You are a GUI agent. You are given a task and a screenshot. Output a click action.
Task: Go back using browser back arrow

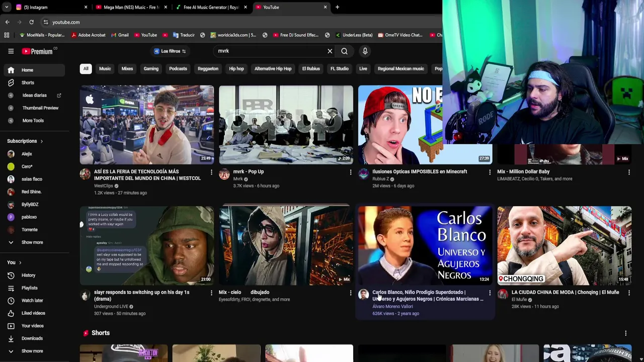click(7, 22)
